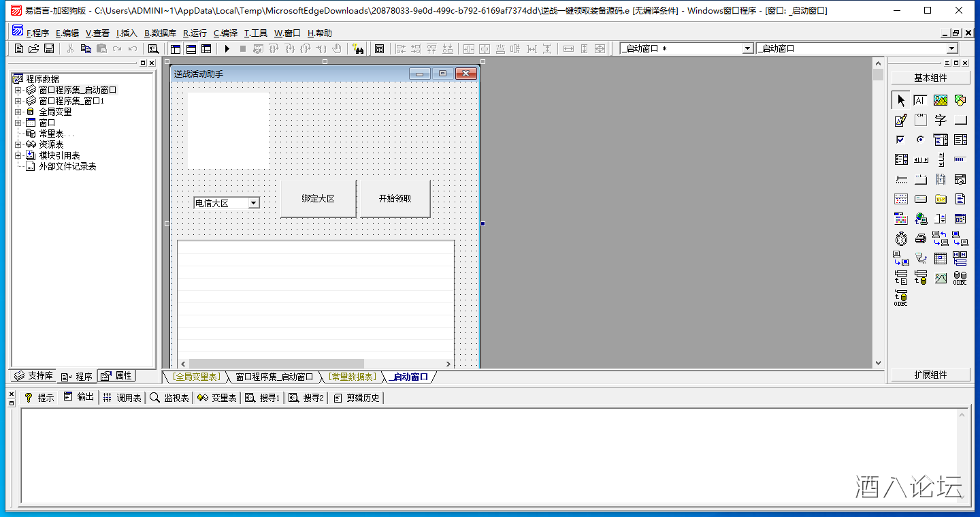The image size is (980, 517).
Task: Open the R.运行 menu
Action: (195, 33)
